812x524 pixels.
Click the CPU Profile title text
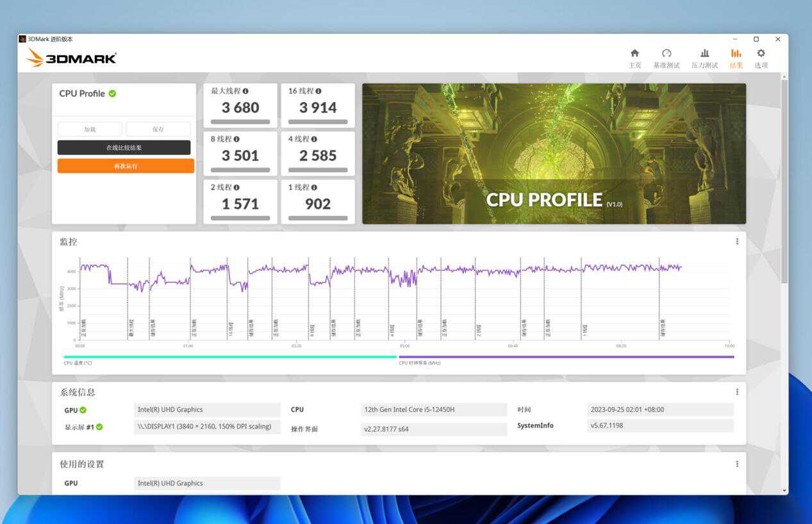pyautogui.click(x=82, y=94)
